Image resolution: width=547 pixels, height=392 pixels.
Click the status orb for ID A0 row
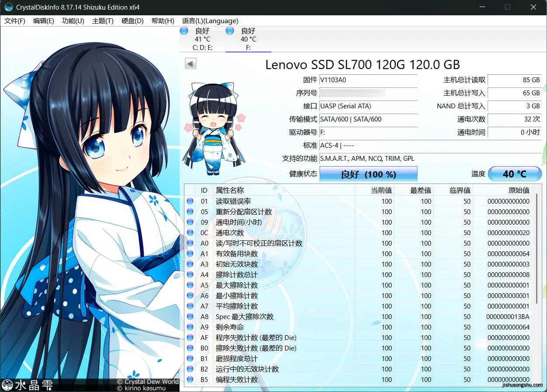tap(190, 243)
